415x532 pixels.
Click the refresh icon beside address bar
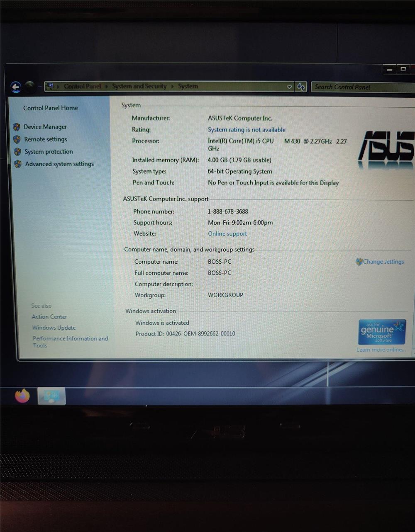coord(301,87)
